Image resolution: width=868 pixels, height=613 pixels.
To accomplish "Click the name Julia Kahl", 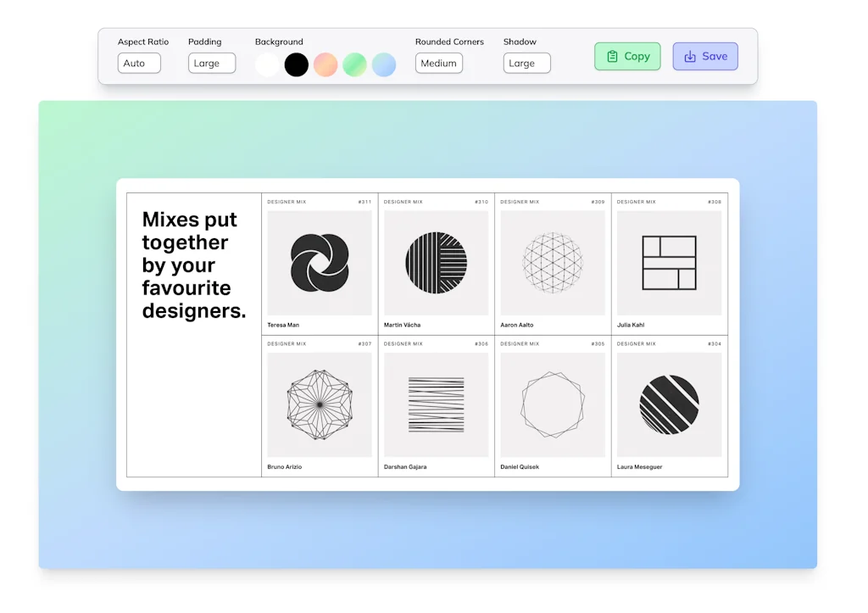I will point(631,325).
